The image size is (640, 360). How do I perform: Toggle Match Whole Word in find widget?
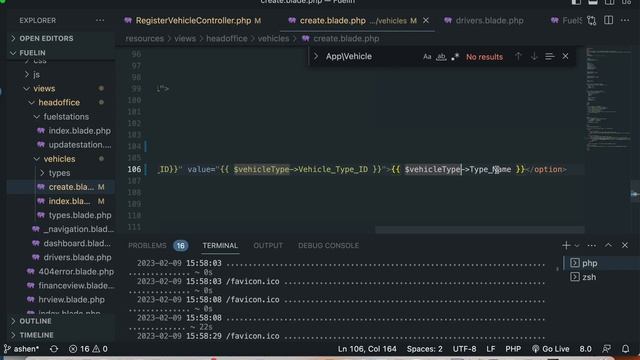441,57
